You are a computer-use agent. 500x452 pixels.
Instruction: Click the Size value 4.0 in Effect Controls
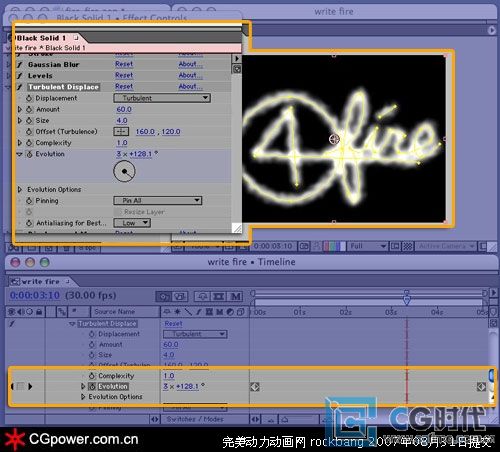(x=122, y=121)
